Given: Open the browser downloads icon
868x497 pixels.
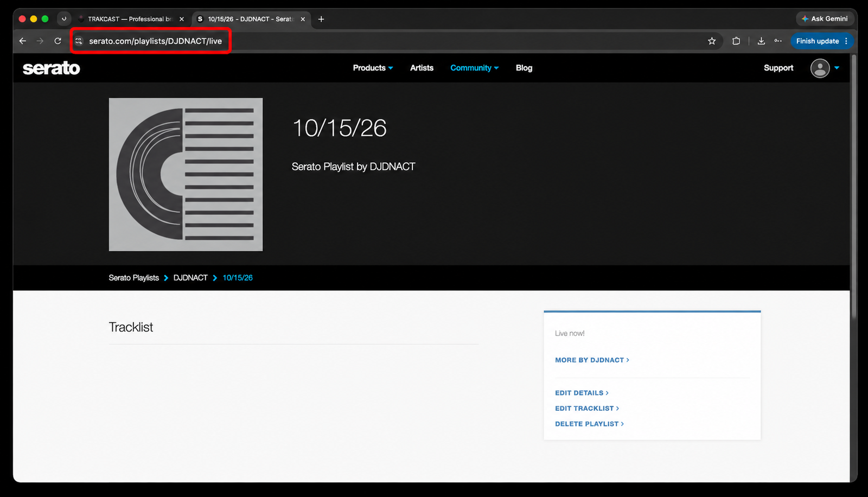Looking at the screenshot, I should tap(761, 41).
